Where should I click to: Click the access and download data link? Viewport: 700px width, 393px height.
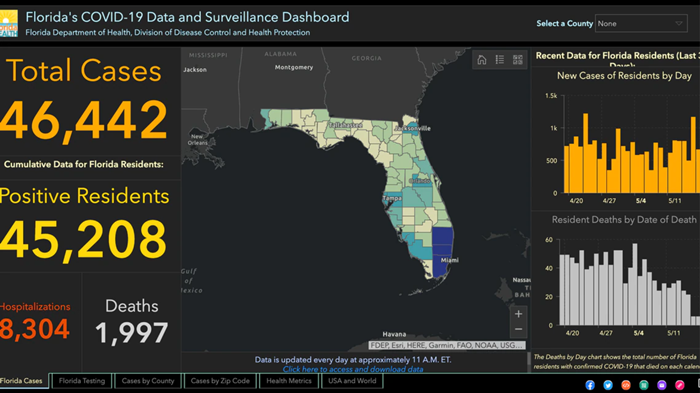click(x=353, y=369)
